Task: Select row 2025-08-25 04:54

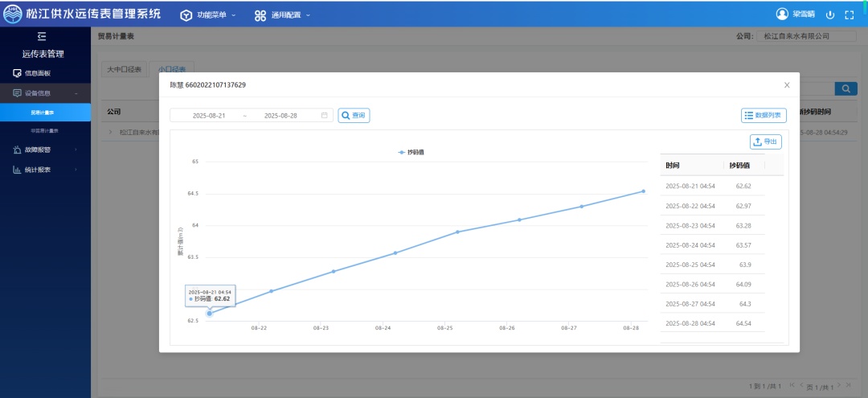Action: pyautogui.click(x=712, y=265)
